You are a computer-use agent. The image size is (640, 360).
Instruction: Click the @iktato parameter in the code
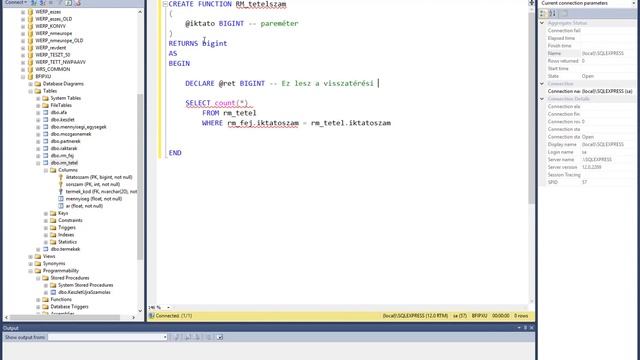click(x=200, y=23)
